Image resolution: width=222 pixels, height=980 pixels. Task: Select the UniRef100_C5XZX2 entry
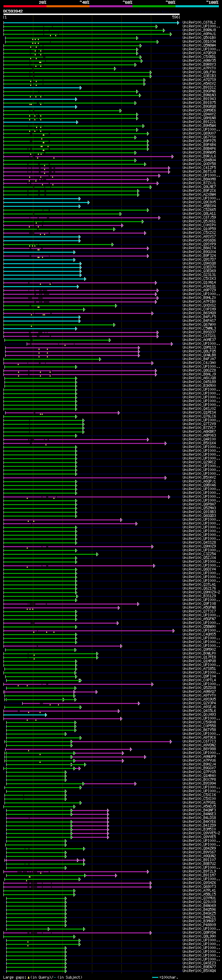199,233
